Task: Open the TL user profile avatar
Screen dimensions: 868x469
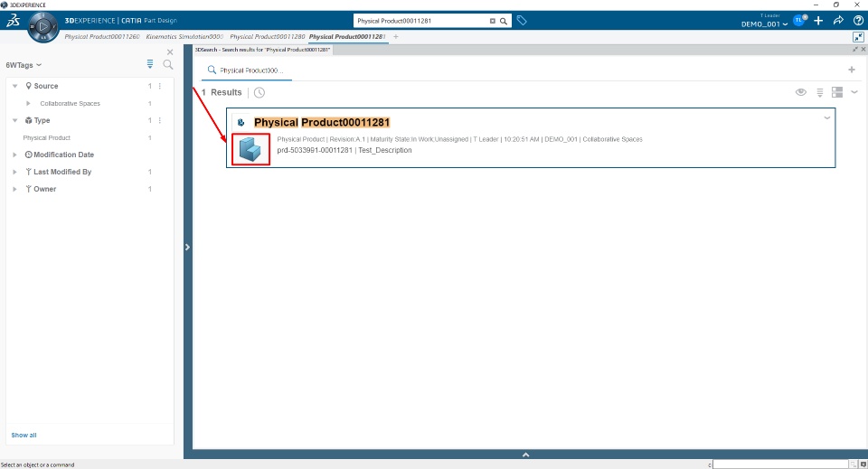Action: pyautogui.click(x=798, y=21)
